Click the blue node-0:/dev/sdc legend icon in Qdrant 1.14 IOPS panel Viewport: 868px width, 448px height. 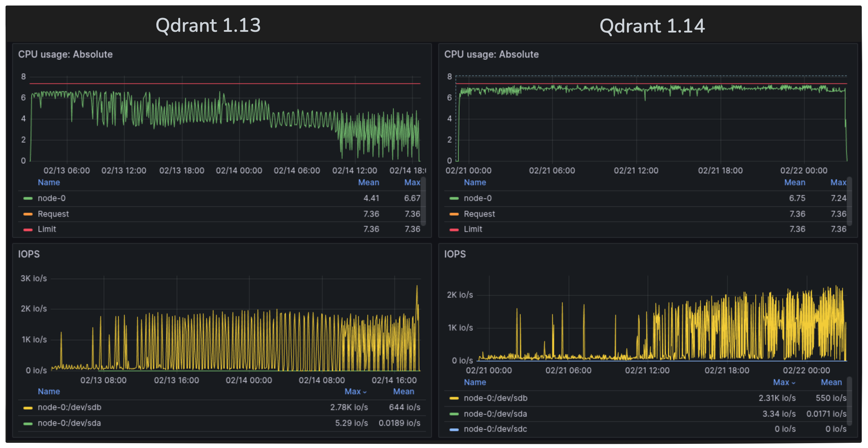click(x=454, y=429)
